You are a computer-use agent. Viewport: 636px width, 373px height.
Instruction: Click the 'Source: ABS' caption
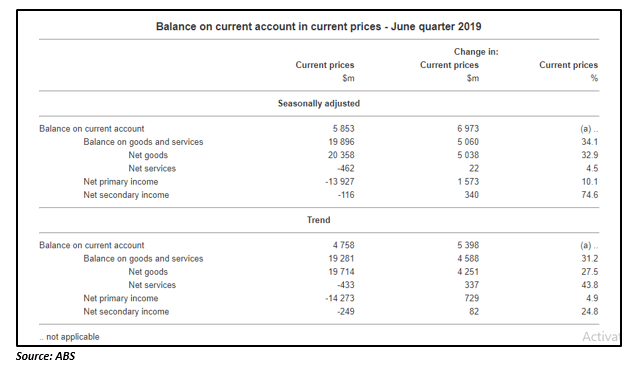click(x=45, y=356)
